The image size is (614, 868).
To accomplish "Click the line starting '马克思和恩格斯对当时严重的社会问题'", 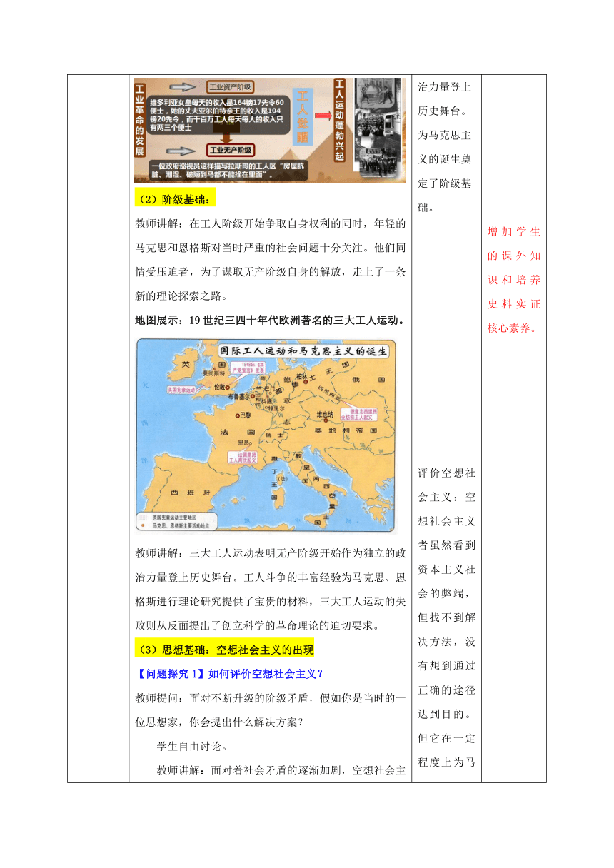I will point(270,249).
